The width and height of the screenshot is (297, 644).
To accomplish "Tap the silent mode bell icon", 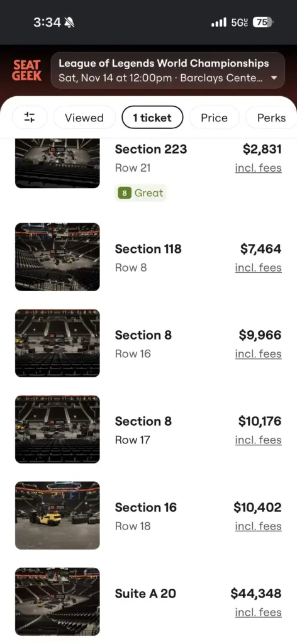I will click(70, 22).
